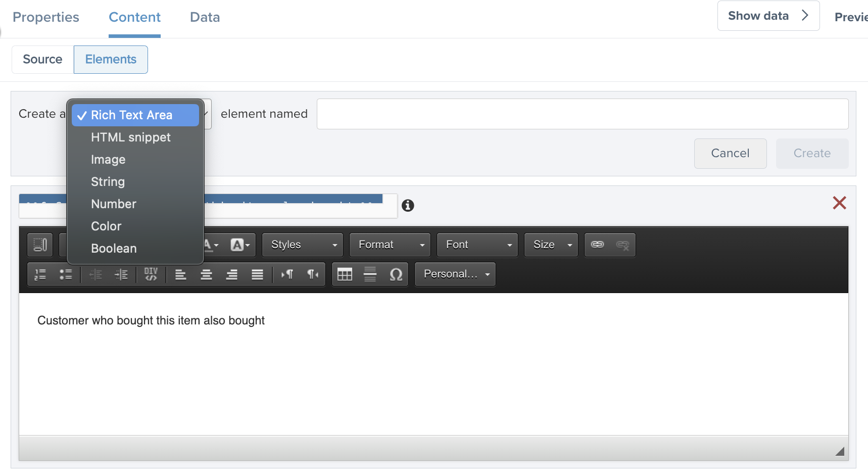The width and height of the screenshot is (868, 476).
Task: Align text left
Action: pos(180,274)
